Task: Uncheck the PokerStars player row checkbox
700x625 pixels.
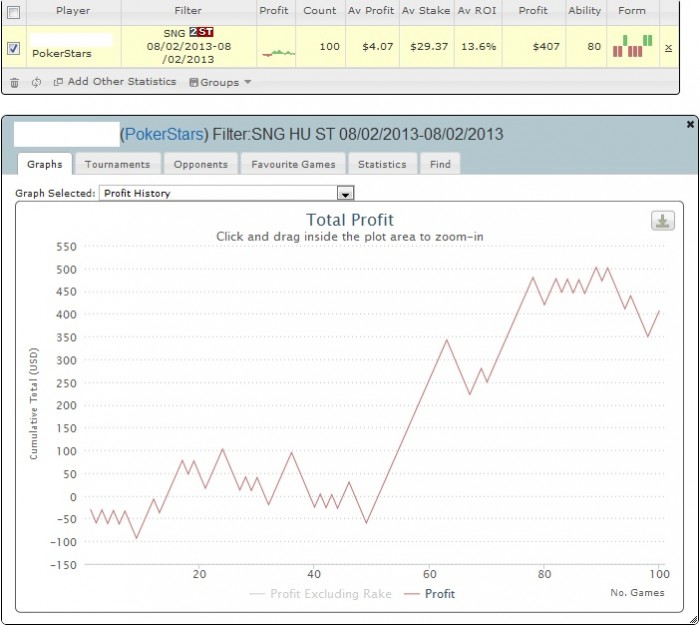Action: pyautogui.click(x=13, y=48)
